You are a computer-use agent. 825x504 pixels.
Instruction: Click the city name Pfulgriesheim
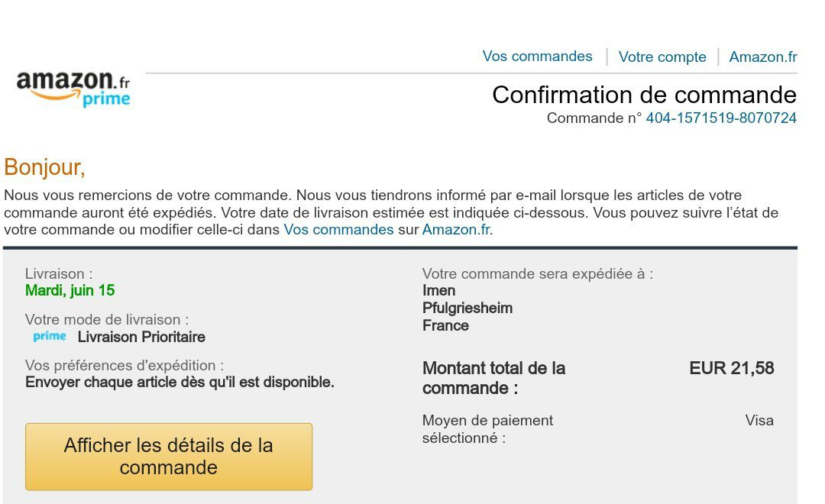467,309
